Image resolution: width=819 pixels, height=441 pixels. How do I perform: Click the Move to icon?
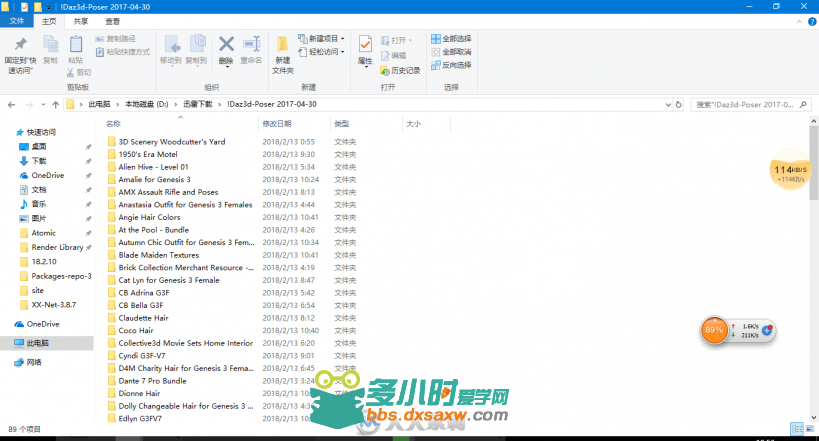click(x=172, y=44)
